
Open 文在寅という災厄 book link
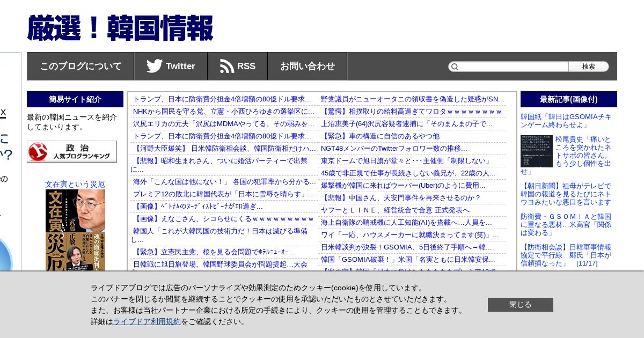[x=75, y=184]
